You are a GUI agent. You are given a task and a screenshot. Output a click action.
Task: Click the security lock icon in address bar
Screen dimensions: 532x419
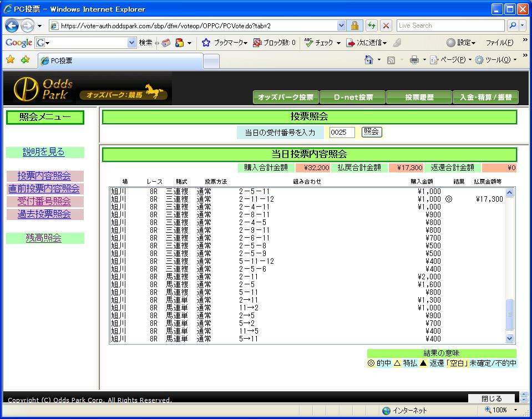point(354,25)
